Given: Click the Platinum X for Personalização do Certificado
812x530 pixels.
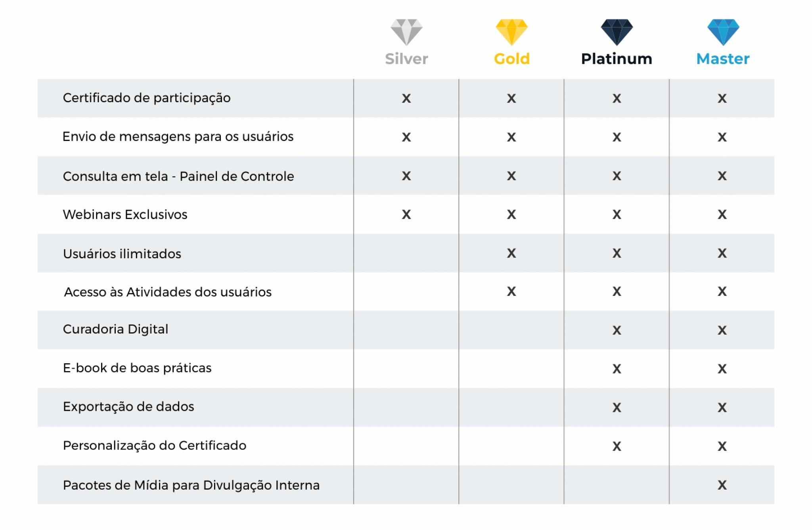Looking at the screenshot, I should click(x=617, y=446).
